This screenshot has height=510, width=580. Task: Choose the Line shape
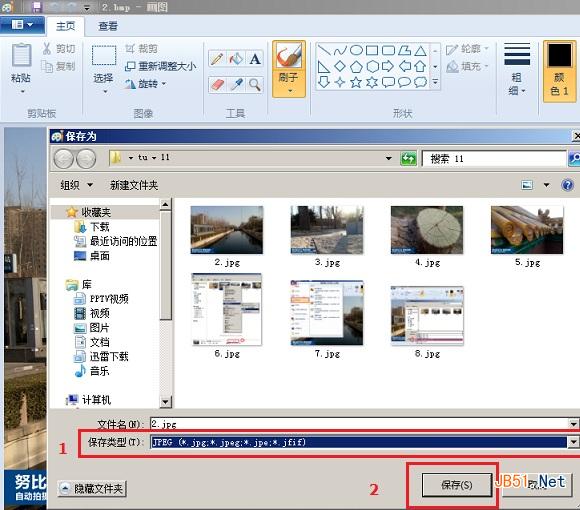click(324, 50)
